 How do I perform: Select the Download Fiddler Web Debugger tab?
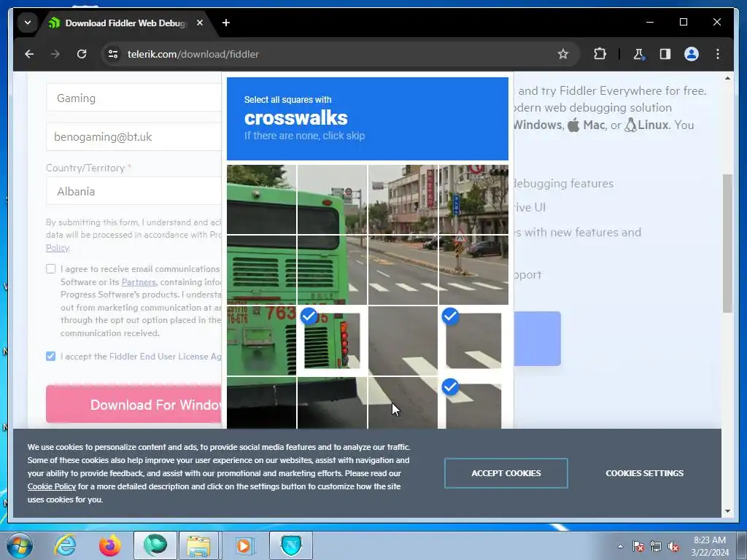click(x=125, y=23)
